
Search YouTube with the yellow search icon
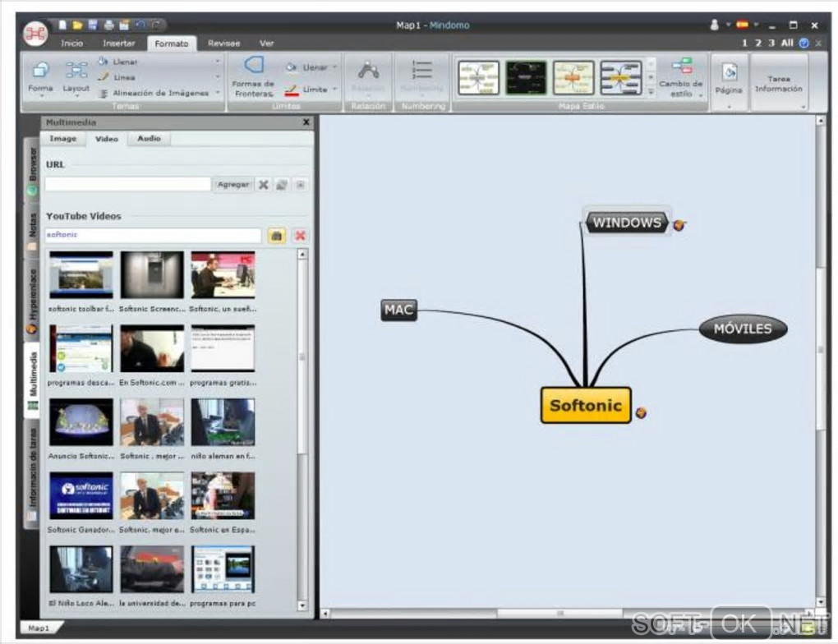click(x=276, y=236)
